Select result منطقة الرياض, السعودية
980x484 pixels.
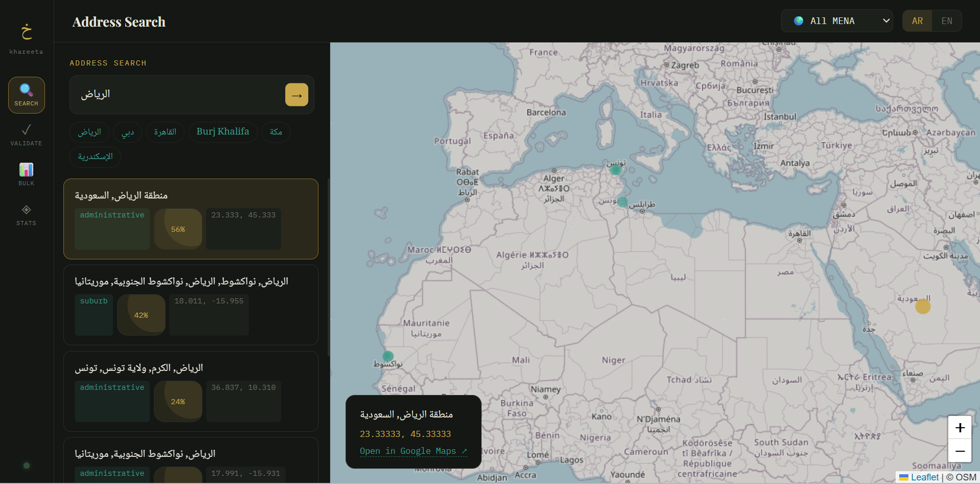(x=191, y=219)
